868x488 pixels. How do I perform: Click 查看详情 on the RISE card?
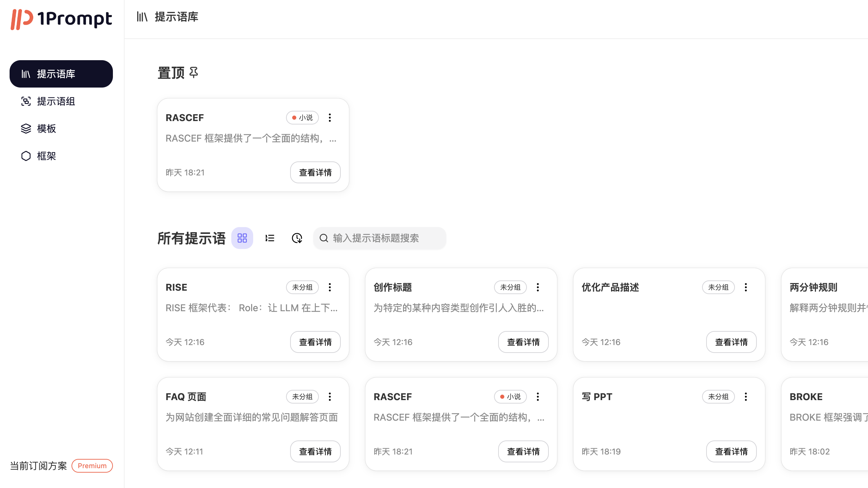click(x=315, y=342)
